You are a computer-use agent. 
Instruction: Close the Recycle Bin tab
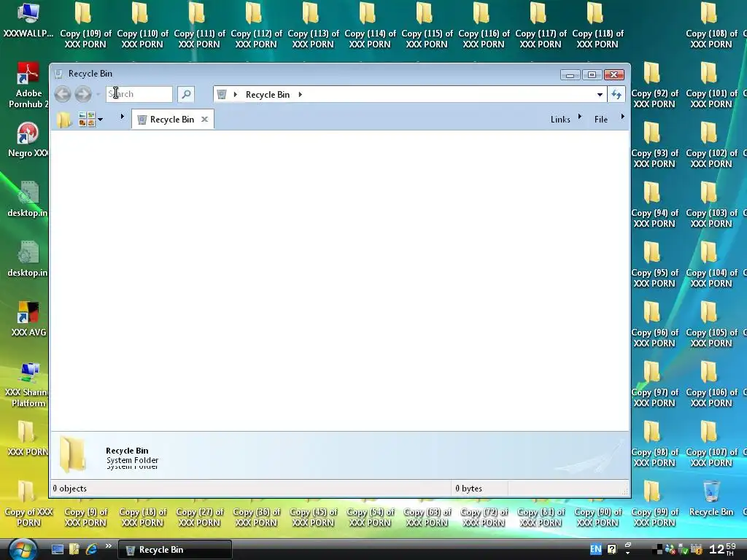pos(204,119)
